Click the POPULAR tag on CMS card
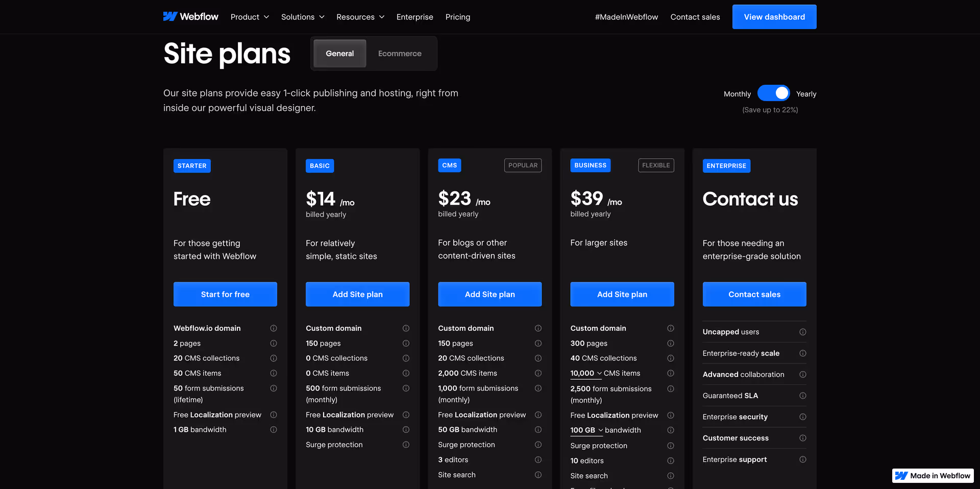 [x=523, y=165]
